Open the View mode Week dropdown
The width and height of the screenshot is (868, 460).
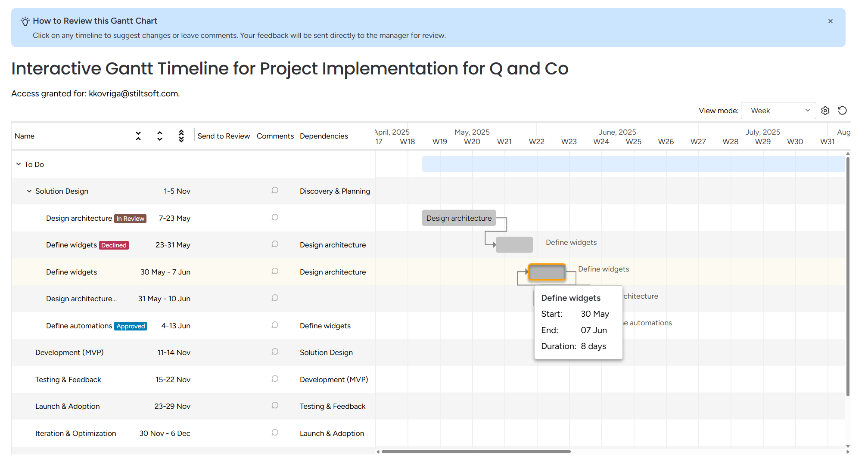coord(778,111)
